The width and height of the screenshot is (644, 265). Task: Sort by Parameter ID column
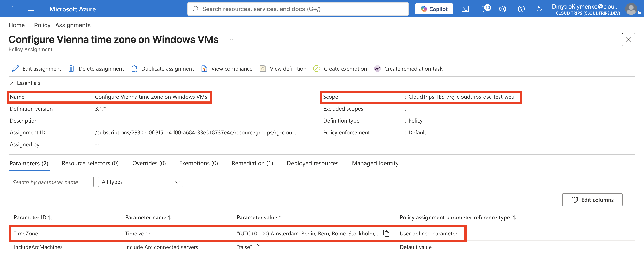(x=33, y=218)
